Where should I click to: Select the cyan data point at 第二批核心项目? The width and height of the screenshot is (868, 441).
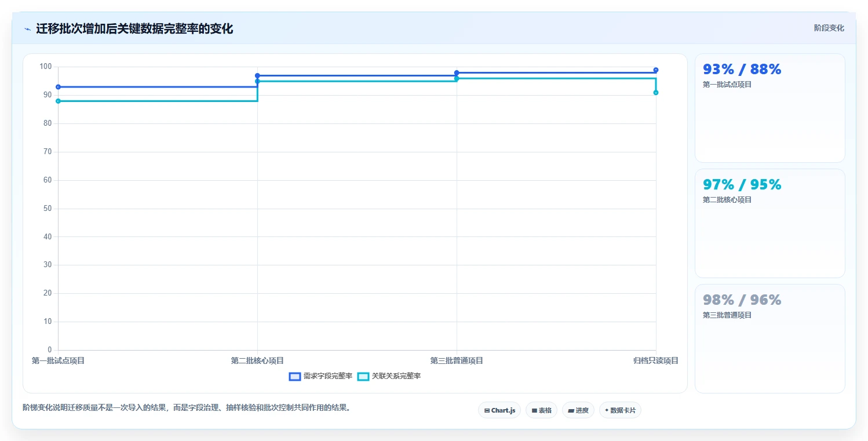point(257,81)
